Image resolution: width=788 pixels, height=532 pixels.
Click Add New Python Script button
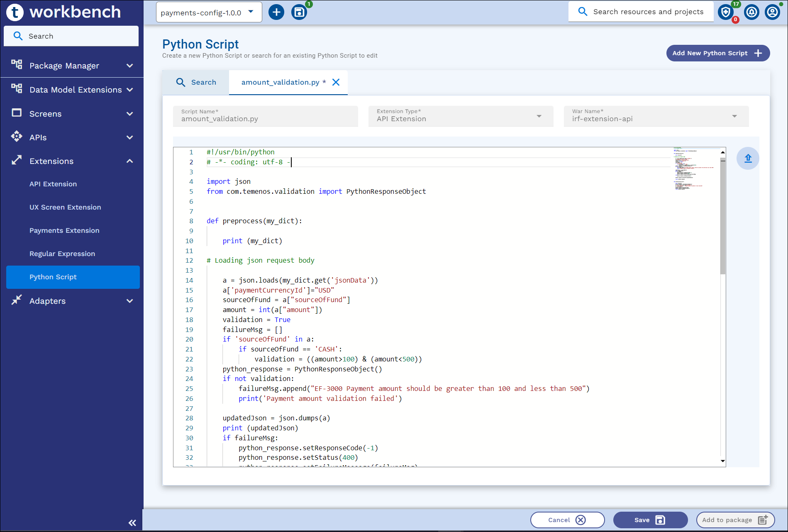[717, 53]
